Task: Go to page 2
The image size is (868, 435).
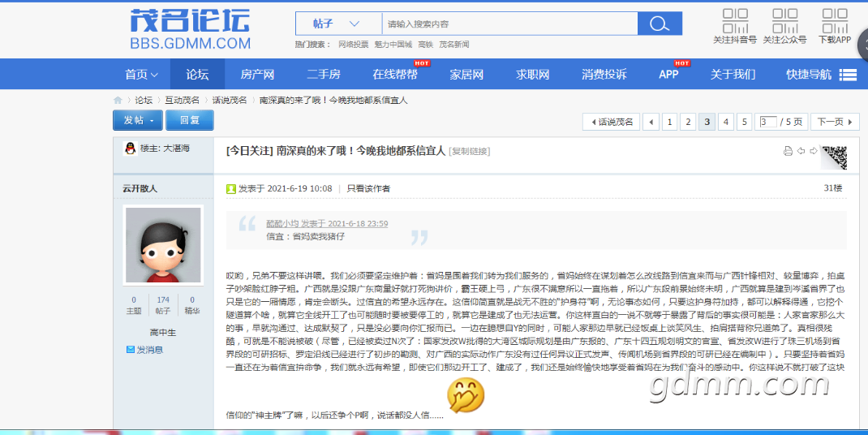Action: (x=688, y=122)
